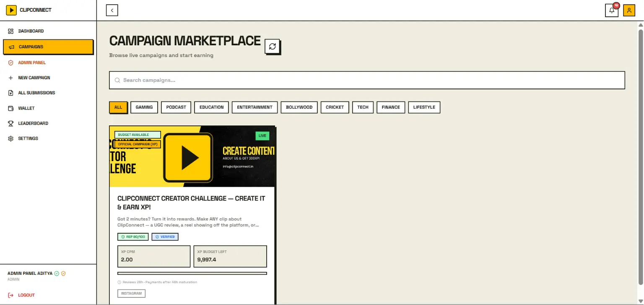Screen dimensions: 644x305
Task: Open New Campaign page
Action: [48, 78]
